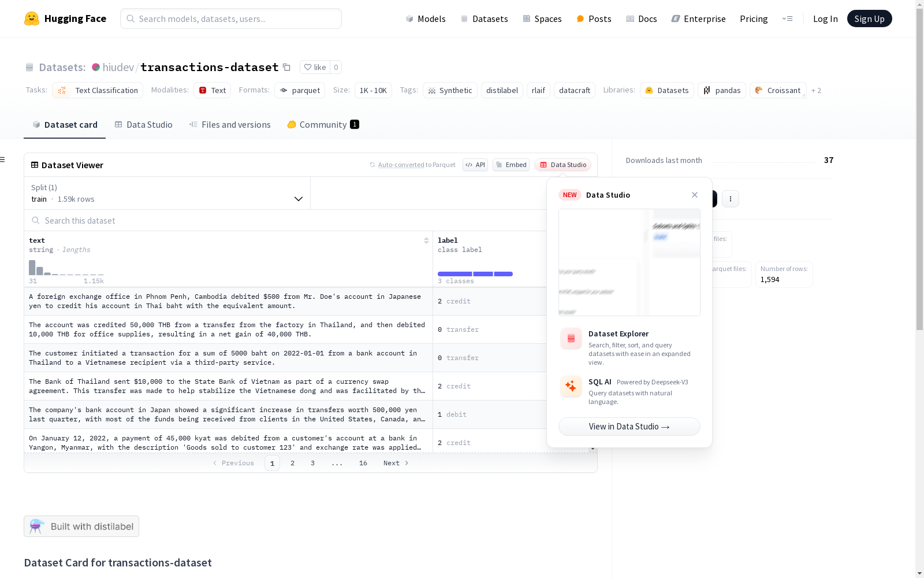924x578 pixels.
Task: Select the Text Classification task tag
Action: click(98, 90)
